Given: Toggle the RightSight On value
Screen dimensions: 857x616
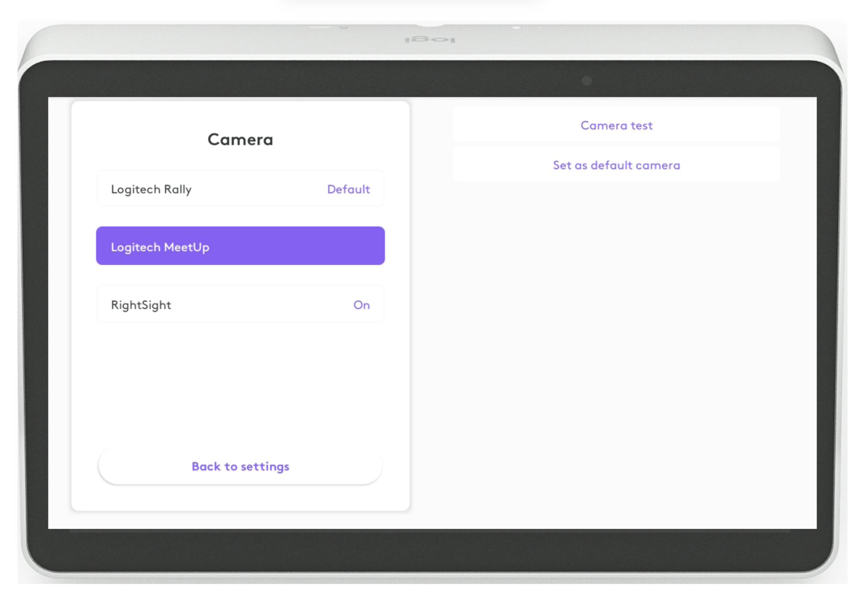Looking at the screenshot, I should click(x=361, y=305).
